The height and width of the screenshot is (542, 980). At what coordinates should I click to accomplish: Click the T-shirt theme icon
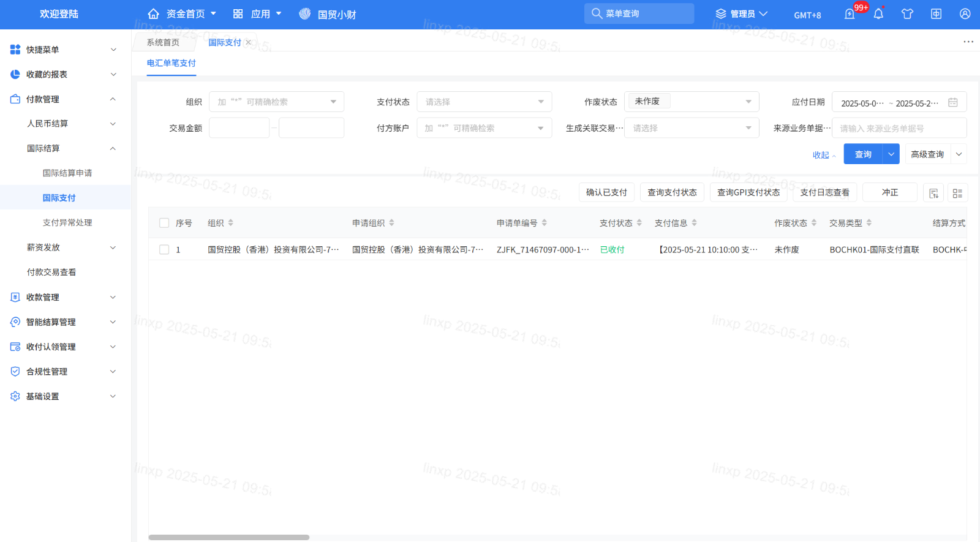907,14
